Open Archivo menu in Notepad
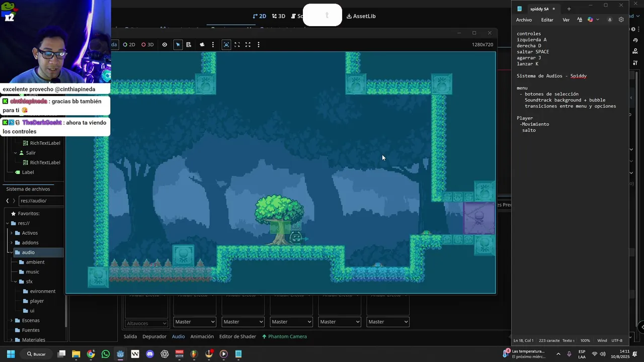 524,20
